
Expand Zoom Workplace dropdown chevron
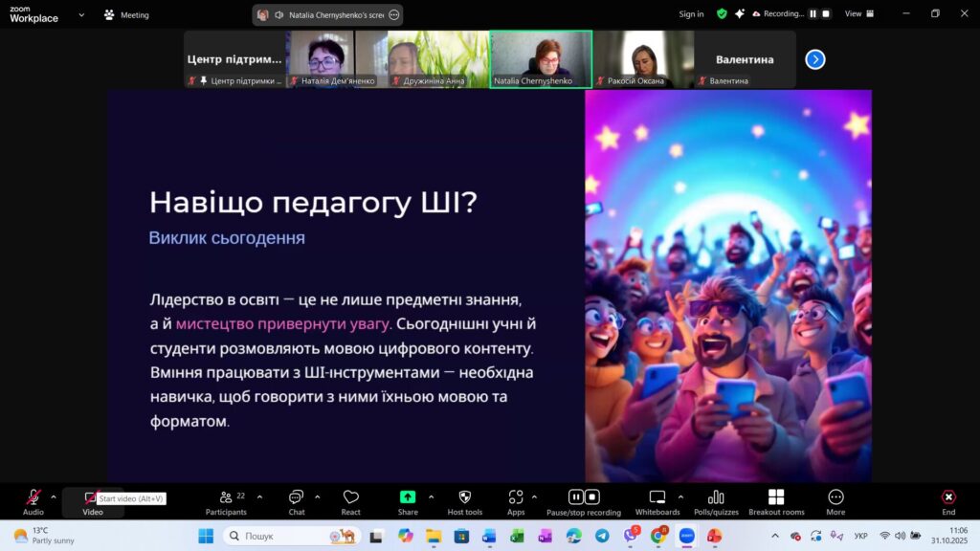pyautogui.click(x=81, y=15)
